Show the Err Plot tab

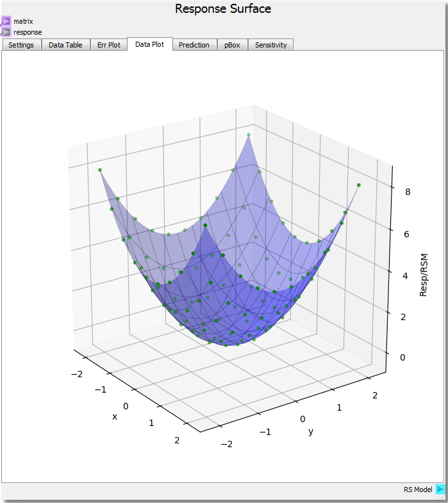coord(108,45)
